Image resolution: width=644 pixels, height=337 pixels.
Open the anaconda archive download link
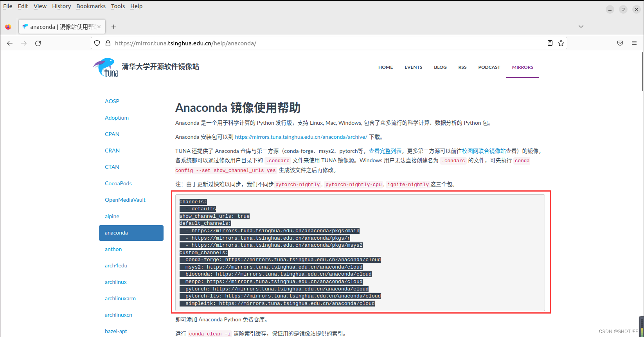[x=301, y=137]
